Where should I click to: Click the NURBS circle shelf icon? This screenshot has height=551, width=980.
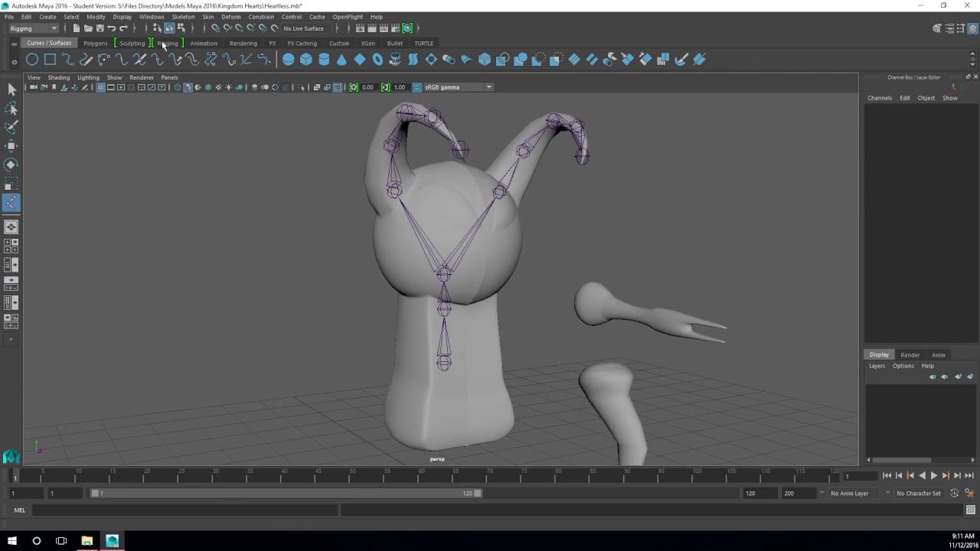[32, 59]
